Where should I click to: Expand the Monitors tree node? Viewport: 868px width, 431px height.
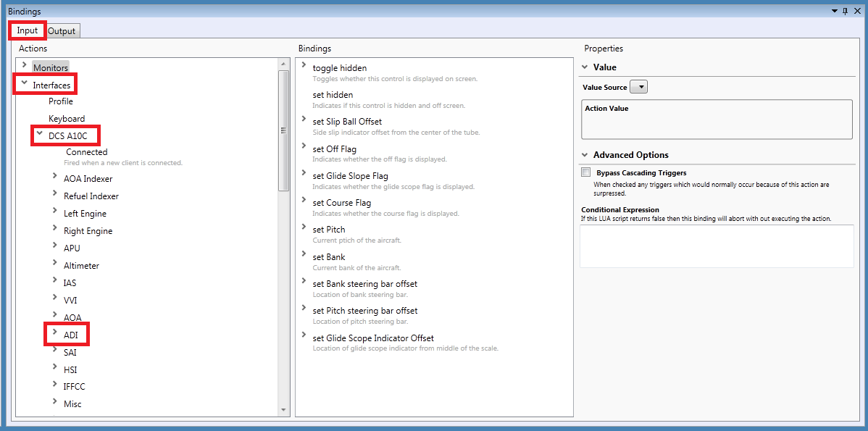25,65
